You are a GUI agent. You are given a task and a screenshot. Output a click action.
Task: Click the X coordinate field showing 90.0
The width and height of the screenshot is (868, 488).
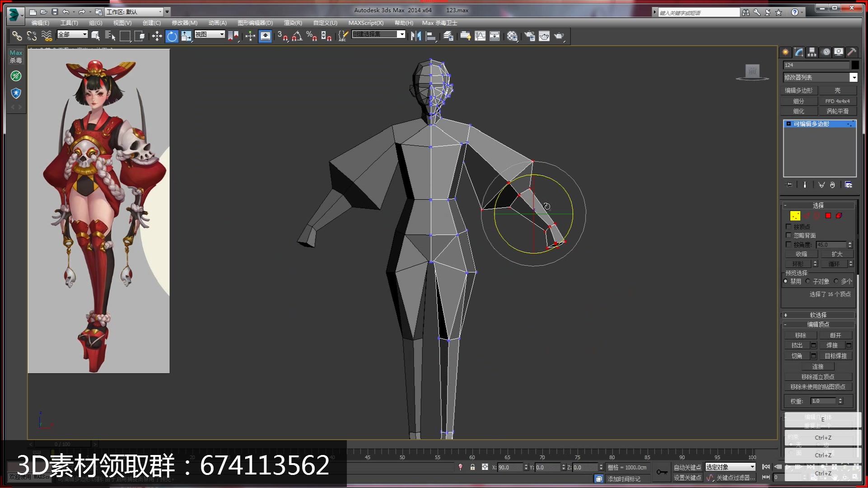pos(510,468)
